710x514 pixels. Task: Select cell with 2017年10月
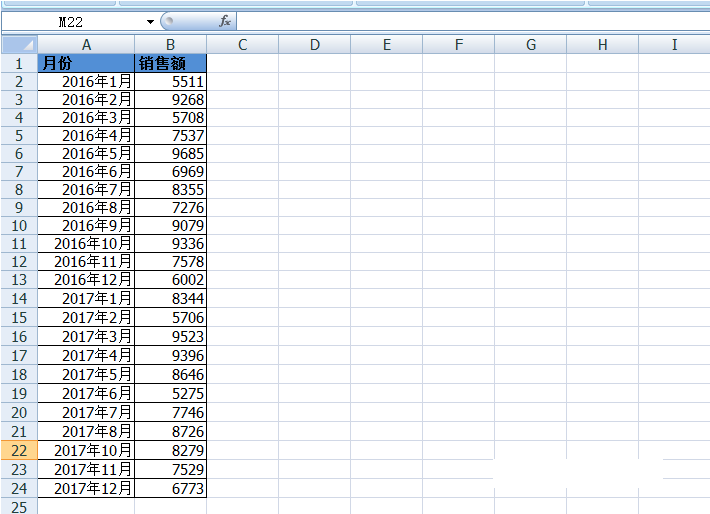[86, 451]
